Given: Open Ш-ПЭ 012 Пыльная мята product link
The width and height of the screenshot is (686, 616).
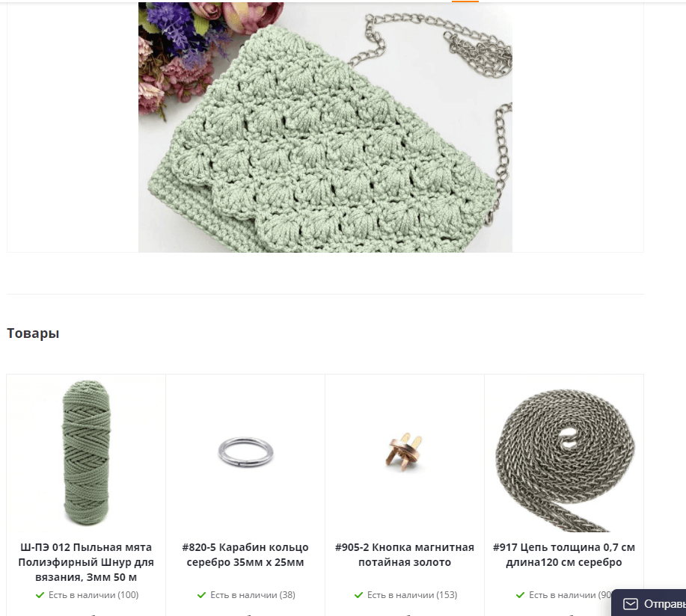Looking at the screenshot, I should click(x=86, y=562).
